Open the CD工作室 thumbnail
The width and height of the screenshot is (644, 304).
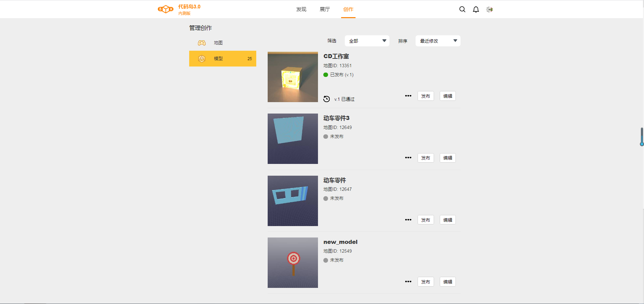point(293,77)
